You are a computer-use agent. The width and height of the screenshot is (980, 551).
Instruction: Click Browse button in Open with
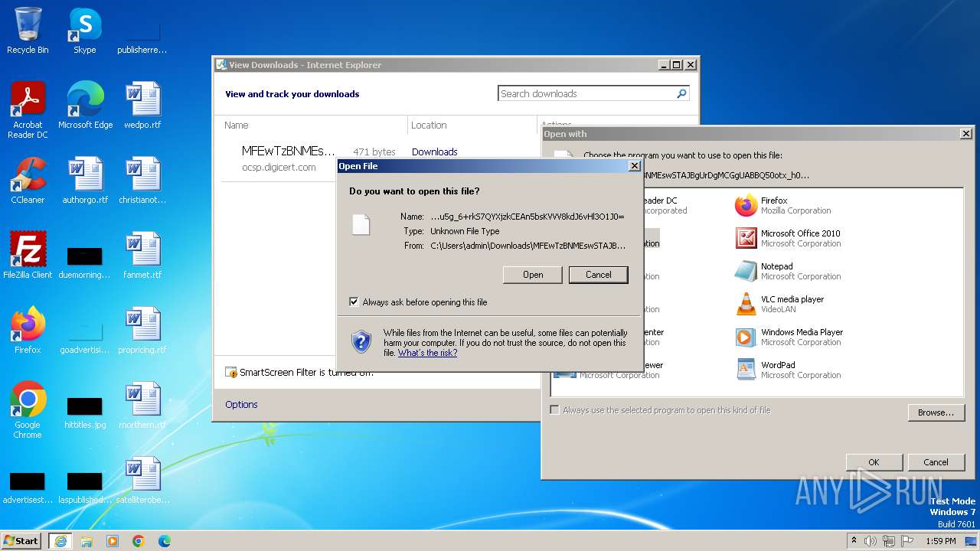pyautogui.click(x=936, y=412)
